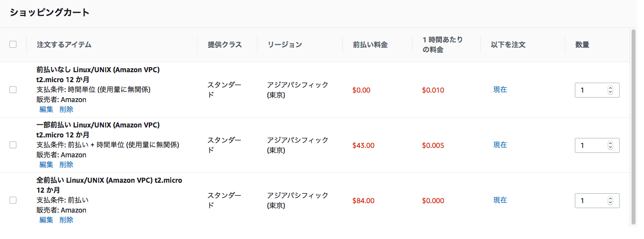Click the 前払い料金 column header

coord(370,45)
